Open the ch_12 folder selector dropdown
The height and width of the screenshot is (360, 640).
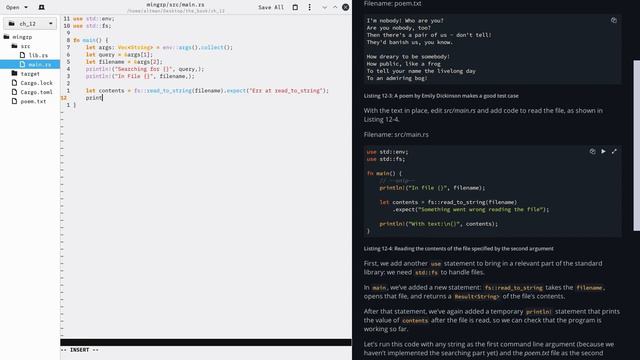[x=30, y=24]
